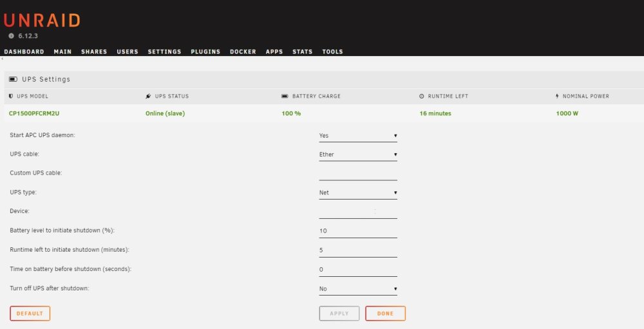
Task: Click the shield icon next to UPS Model
Action: [x=11, y=96]
